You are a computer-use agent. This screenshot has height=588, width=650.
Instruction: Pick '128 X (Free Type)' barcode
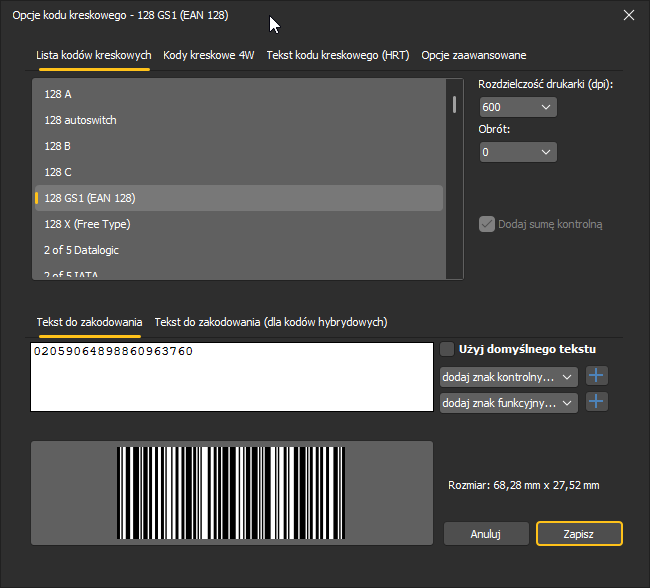click(239, 224)
